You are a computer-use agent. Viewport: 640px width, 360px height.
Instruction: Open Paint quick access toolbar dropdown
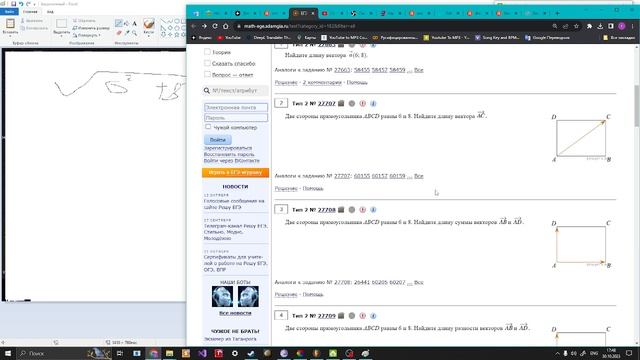(x=34, y=4)
